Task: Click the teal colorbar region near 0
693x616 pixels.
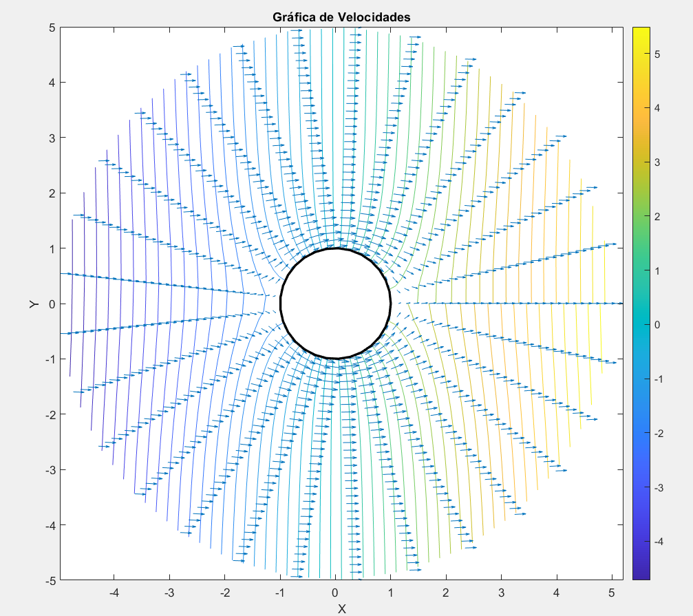Action: (641, 324)
